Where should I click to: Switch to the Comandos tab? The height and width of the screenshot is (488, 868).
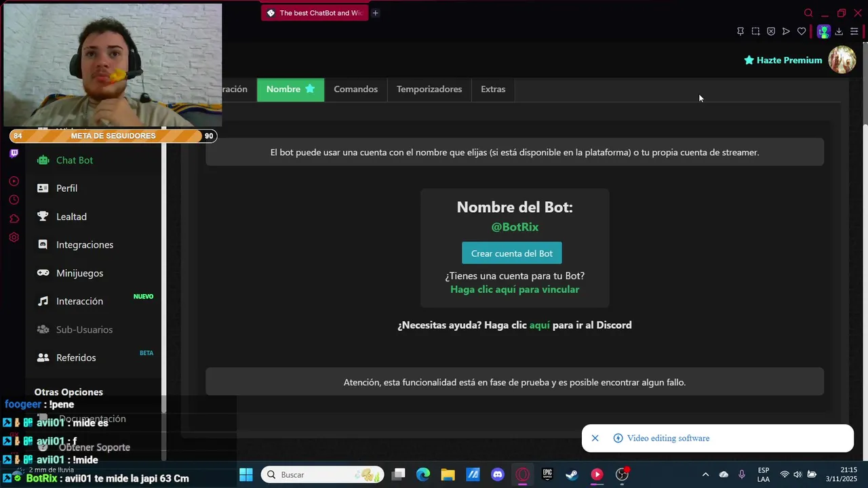click(356, 89)
